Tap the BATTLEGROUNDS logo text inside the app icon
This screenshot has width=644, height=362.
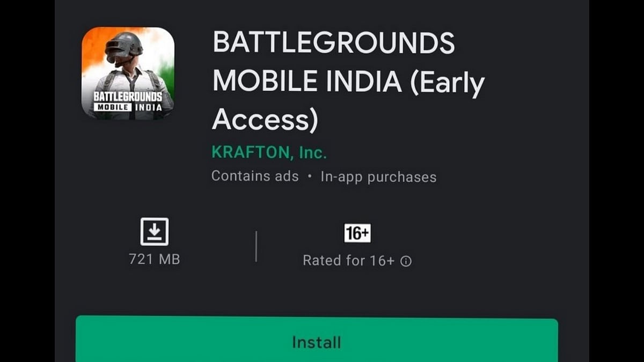point(128,97)
